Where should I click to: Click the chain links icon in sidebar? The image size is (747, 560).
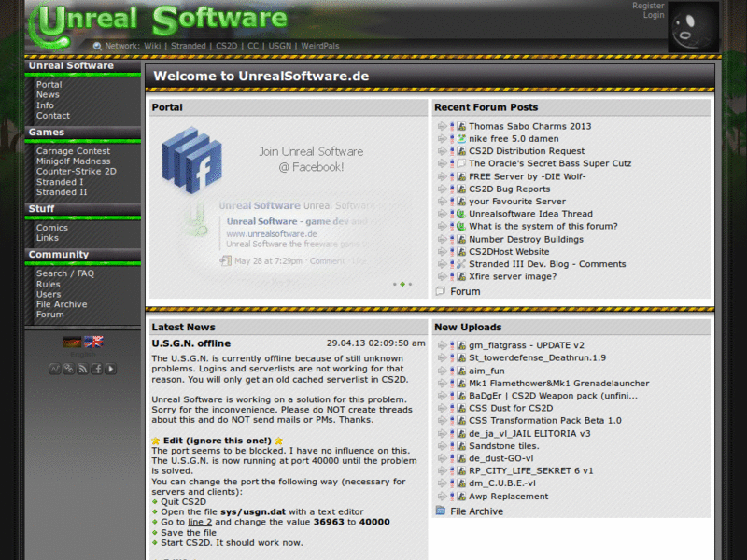(68, 369)
